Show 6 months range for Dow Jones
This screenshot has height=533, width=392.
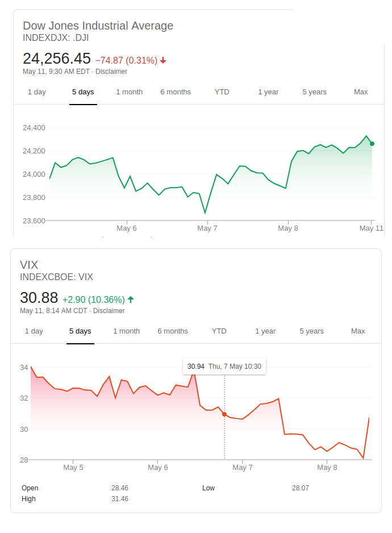pyautogui.click(x=176, y=92)
